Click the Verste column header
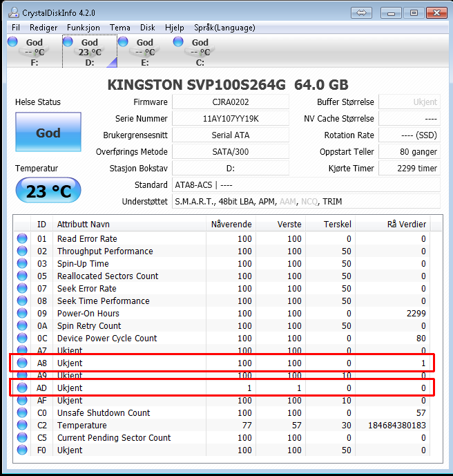 pos(280,224)
